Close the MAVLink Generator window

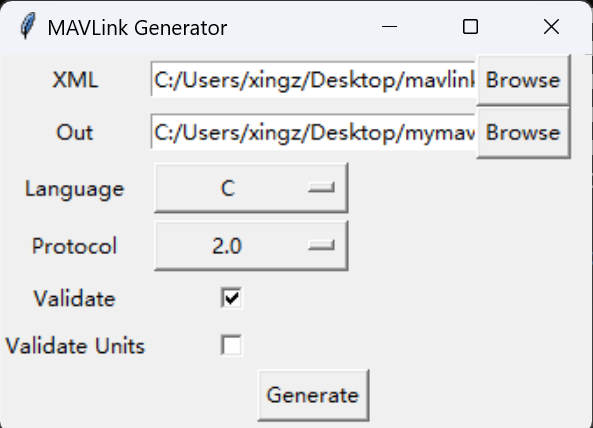tap(551, 27)
